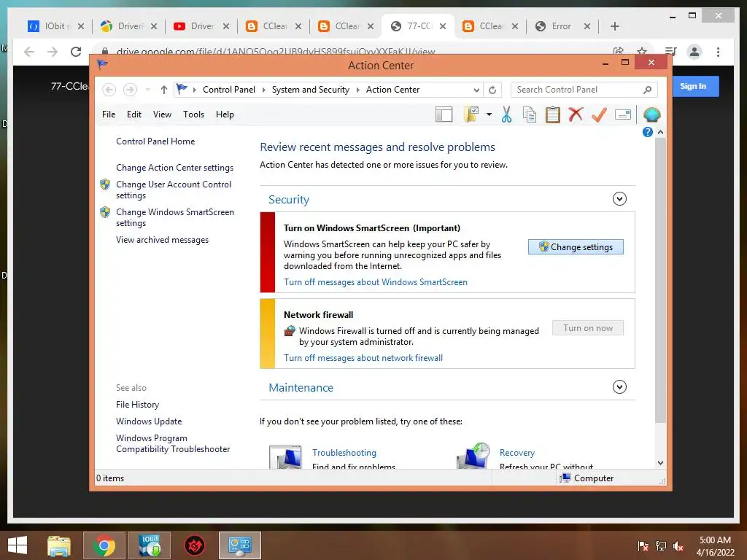Screen dimensions: 747x560
Task: Click Turn on now firewall button
Action: (x=588, y=327)
